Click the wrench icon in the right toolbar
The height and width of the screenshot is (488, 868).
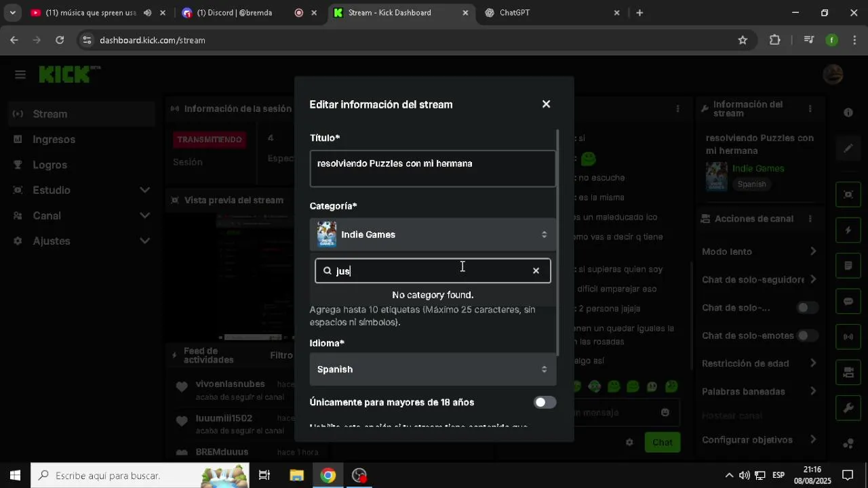click(848, 407)
